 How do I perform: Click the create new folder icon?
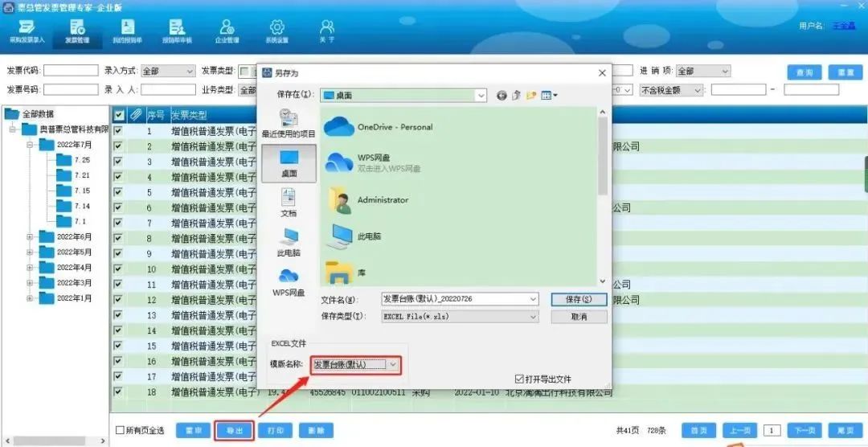(531, 96)
